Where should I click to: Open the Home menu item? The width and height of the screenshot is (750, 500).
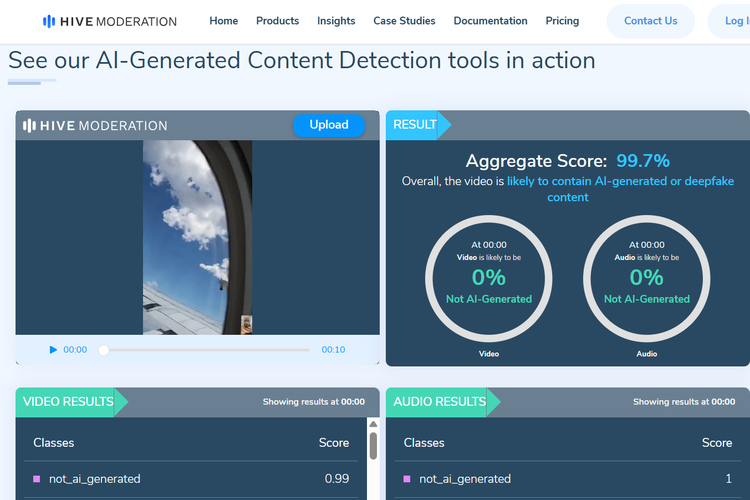[224, 21]
